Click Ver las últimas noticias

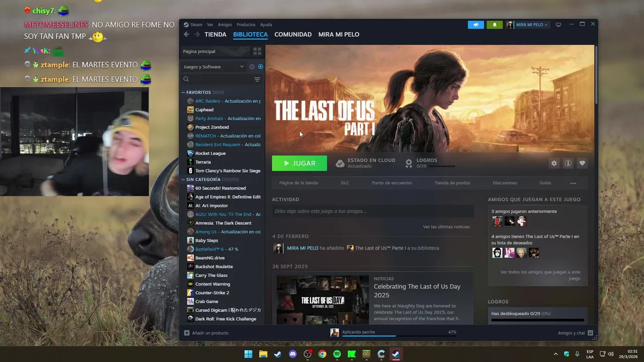(x=446, y=227)
